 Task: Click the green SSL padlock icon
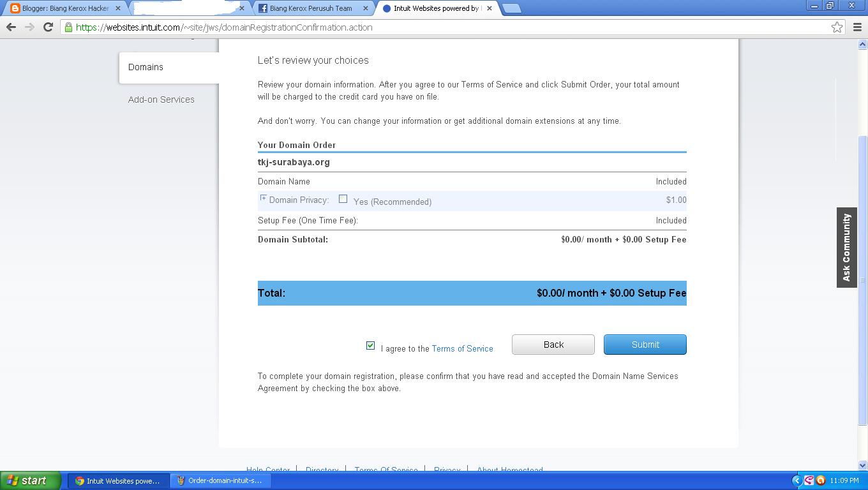pos(68,27)
